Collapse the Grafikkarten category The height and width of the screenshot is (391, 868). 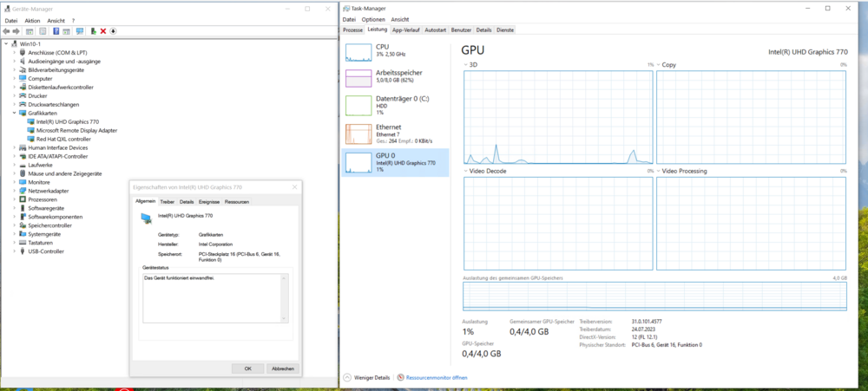pyautogui.click(x=15, y=113)
